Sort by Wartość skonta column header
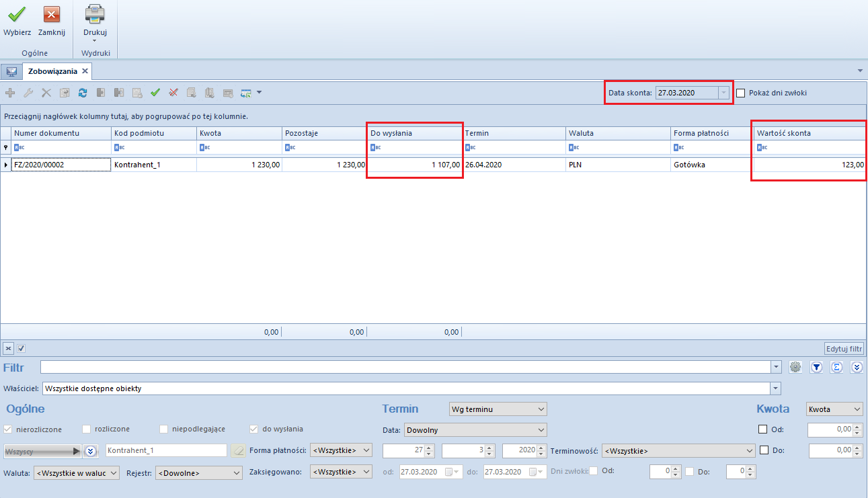Viewport: 868px width, 498px height. [x=809, y=133]
